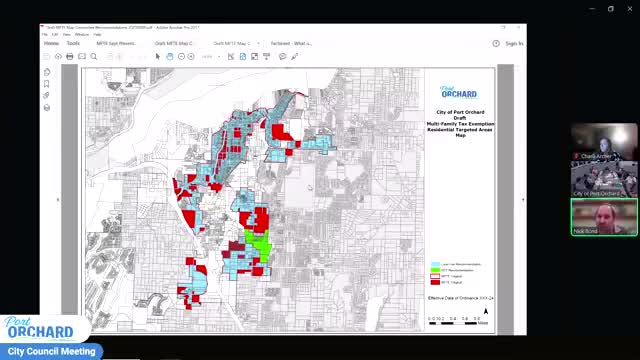This screenshot has width=640, height=360.
Task: Expand the left navigation pane arrow
Action: [58, 200]
